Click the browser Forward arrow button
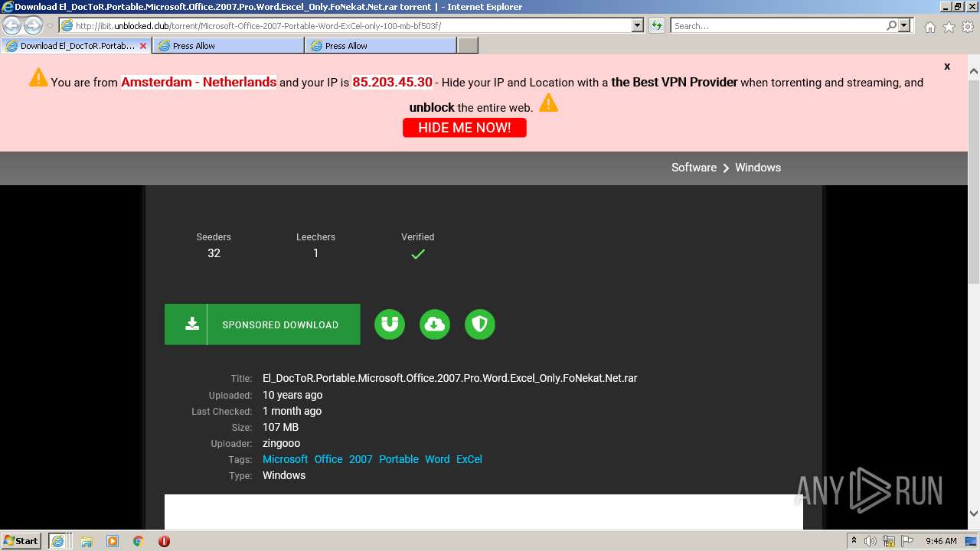The height and width of the screenshot is (551, 980). point(33,25)
